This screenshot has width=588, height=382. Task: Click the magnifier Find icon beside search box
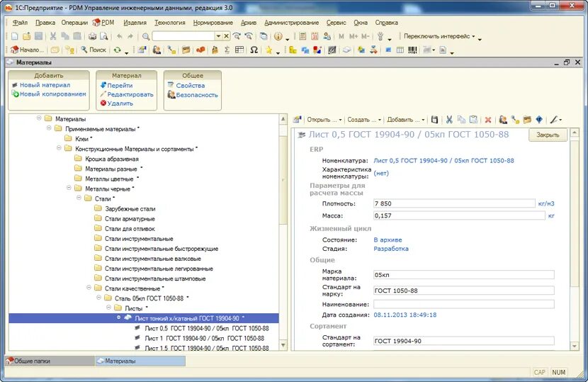pyautogui.click(x=146, y=36)
